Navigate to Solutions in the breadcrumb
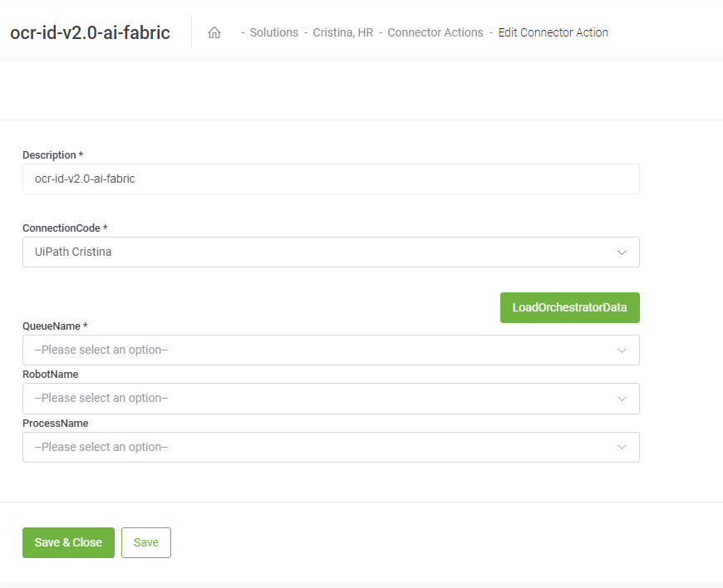 (274, 32)
